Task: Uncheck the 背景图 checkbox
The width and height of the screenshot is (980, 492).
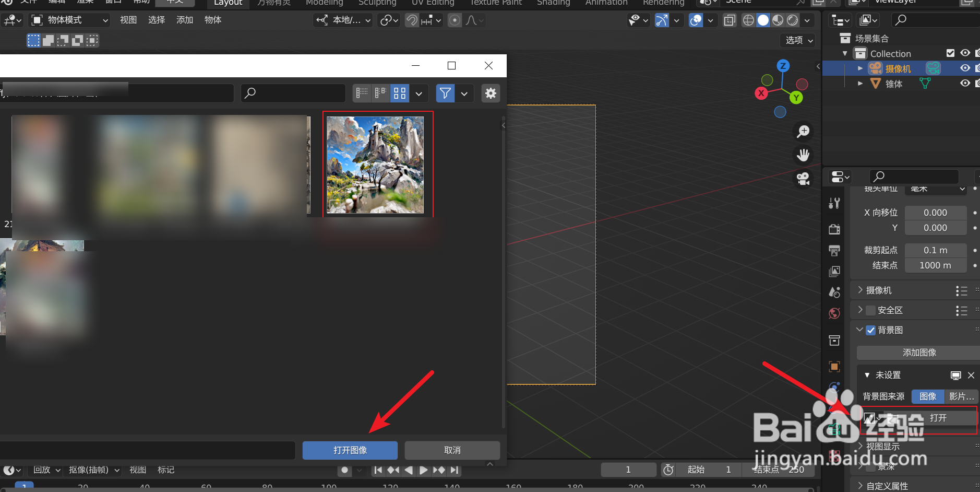Action: click(x=870, y=330)
